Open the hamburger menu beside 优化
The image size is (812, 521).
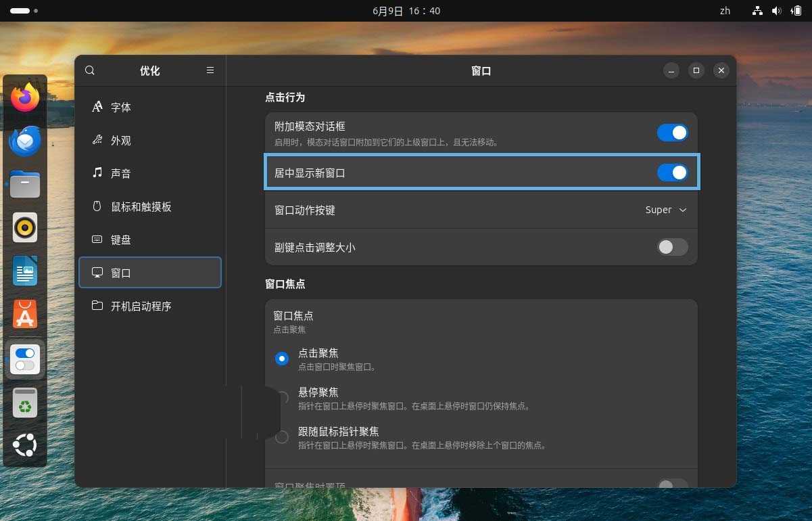coord(210,70)
